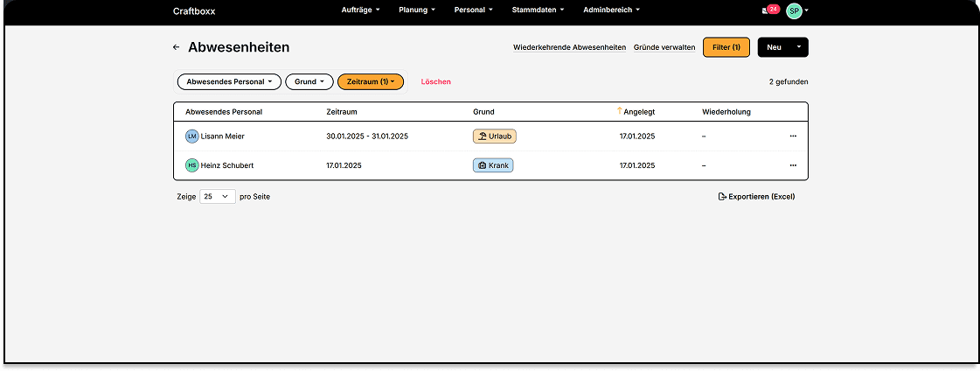Sort by the Grund column header

pos(483,112)
